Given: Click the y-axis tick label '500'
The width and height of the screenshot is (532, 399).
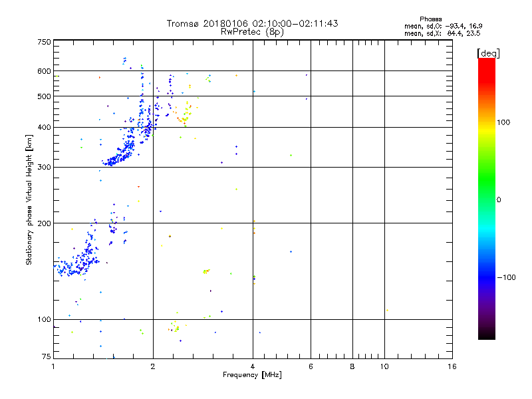Looking at the screenshot, I should coord(44,96).
